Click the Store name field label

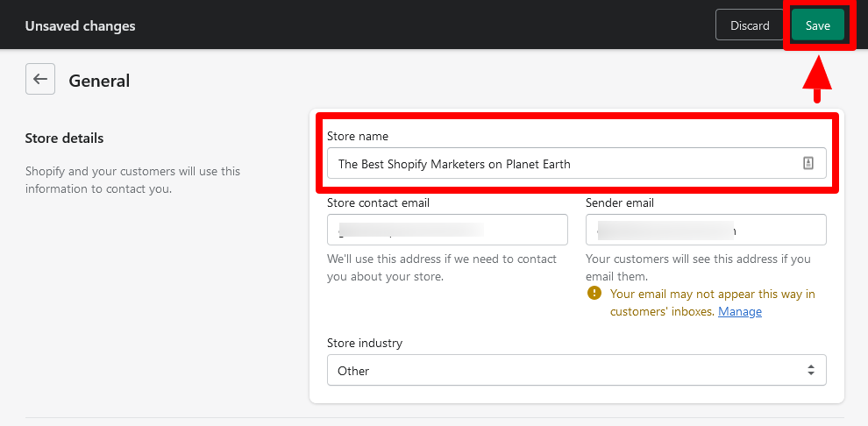358,136
